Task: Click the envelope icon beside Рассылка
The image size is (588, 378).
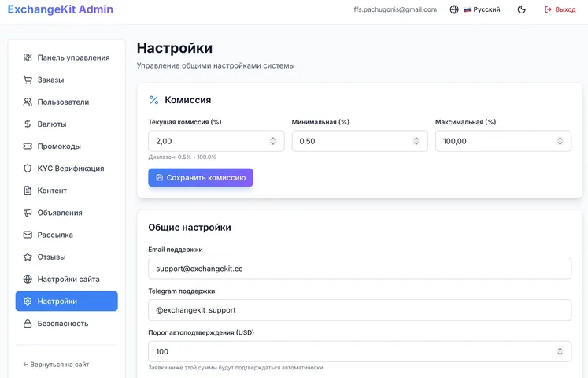Action: 28,235
